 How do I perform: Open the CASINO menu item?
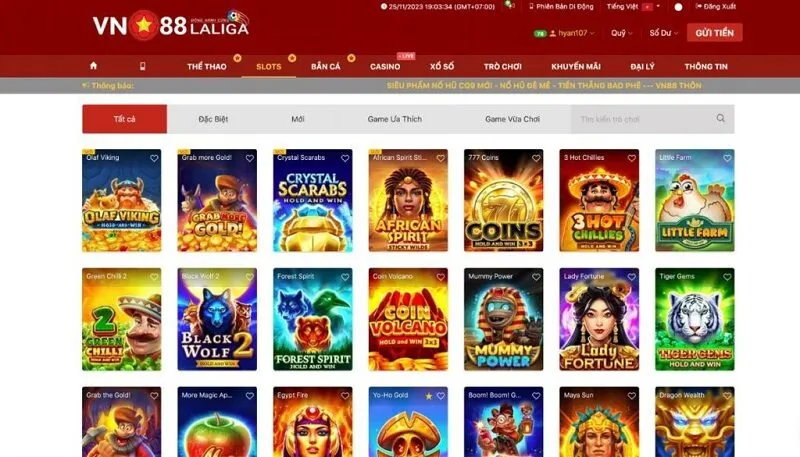click(385, 66)
